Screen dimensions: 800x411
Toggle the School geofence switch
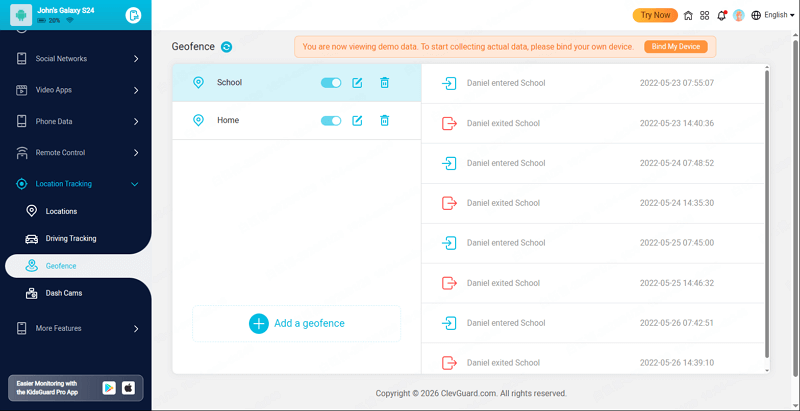coord(331,83)
